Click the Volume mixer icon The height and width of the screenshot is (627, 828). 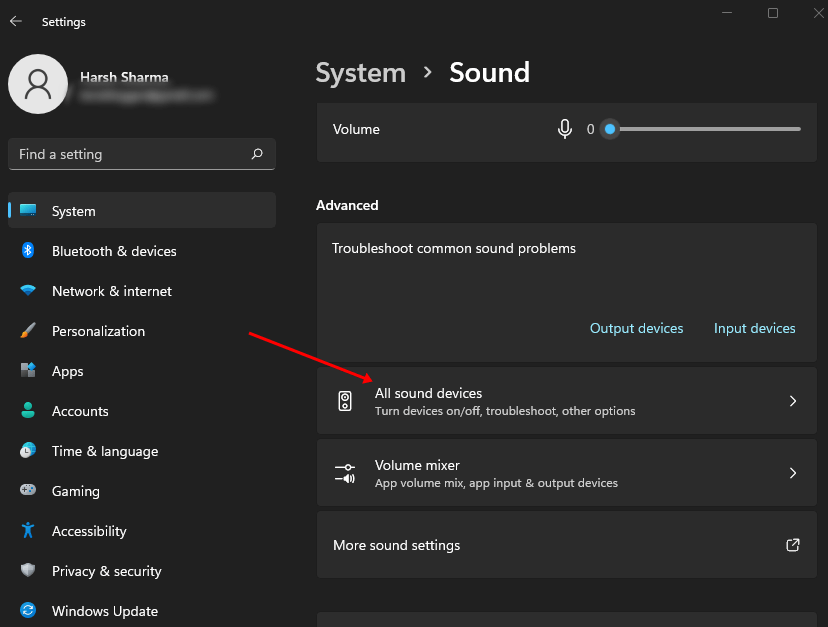click(x=345, y=473)
